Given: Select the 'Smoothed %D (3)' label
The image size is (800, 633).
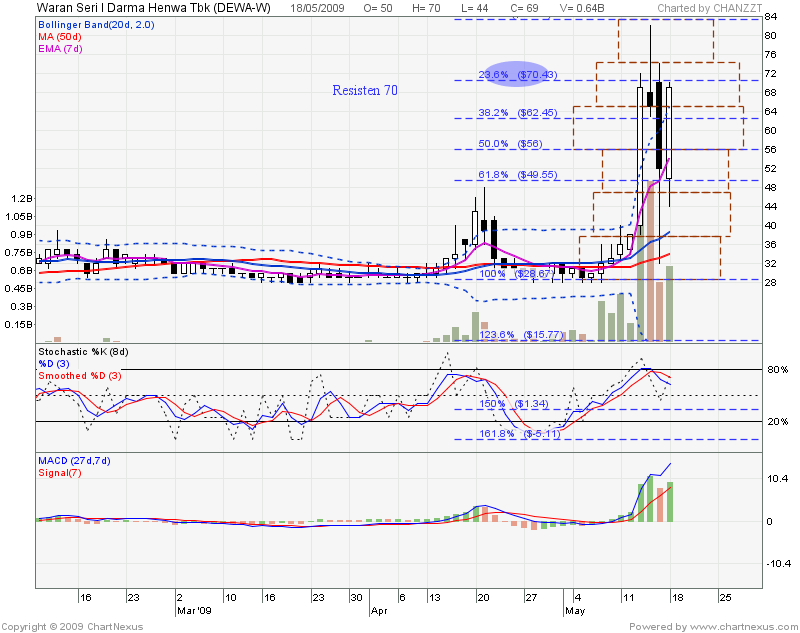Looking at the screenshot, I should [80, 376].
